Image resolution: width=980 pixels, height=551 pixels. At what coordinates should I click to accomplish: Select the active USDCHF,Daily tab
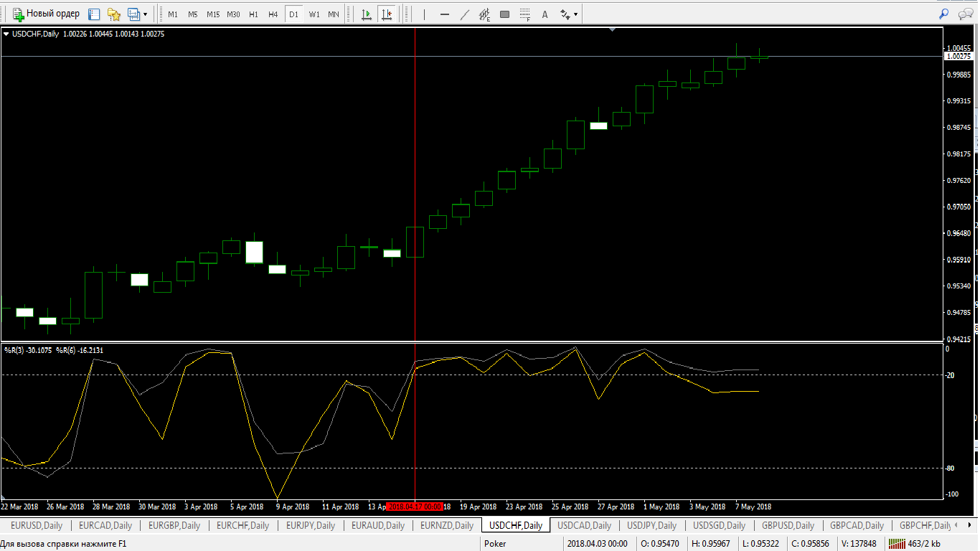click(x=515, y=525)
